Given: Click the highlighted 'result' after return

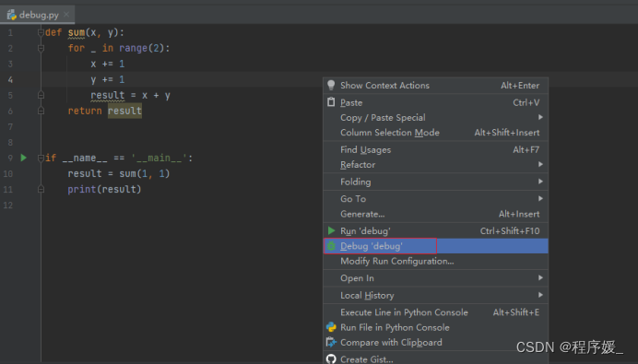Looking at the screenshot, I should [124, 111].
